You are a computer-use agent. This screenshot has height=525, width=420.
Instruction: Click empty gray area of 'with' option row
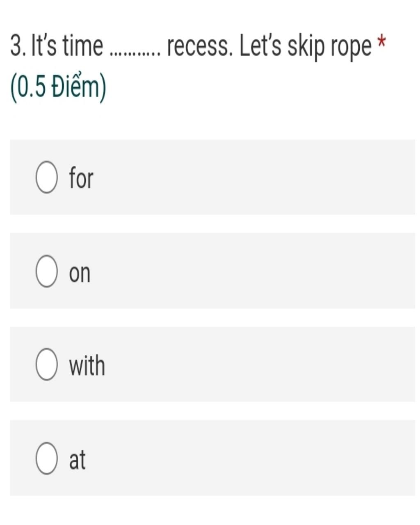254,364
